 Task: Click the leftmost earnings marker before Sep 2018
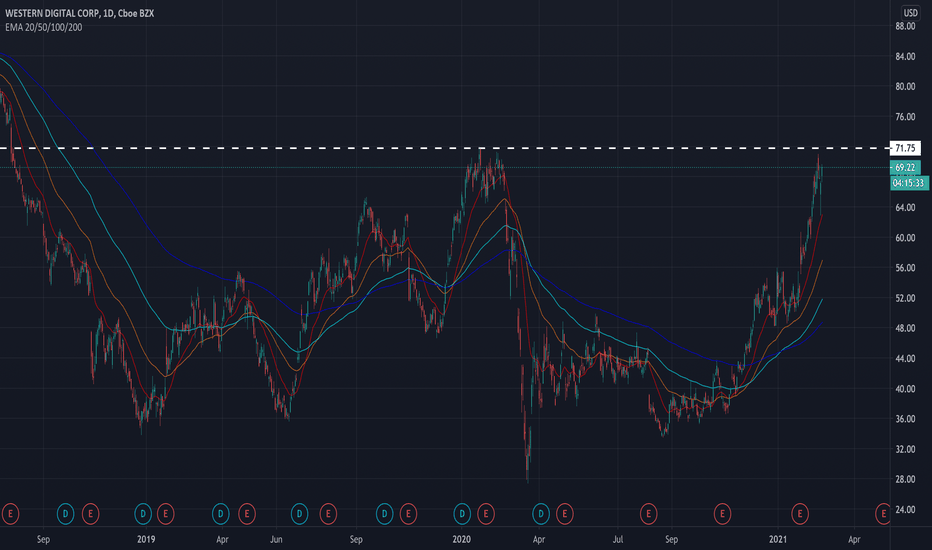pos(10,513)
